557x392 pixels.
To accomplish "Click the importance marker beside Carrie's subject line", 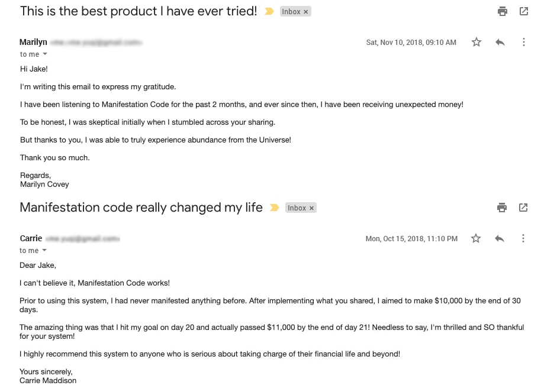I will 274,208.
